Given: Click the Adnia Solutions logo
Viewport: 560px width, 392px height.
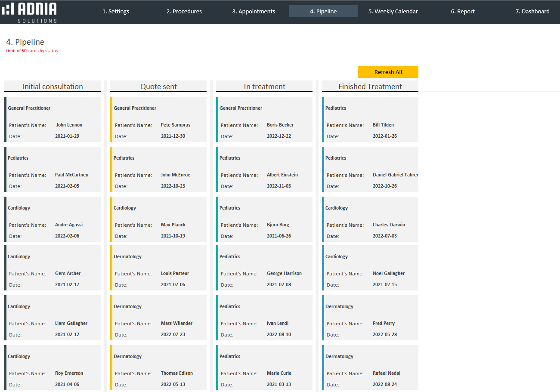Looking at the screenshot, I should pyautogui.click(x=29, y=12).
